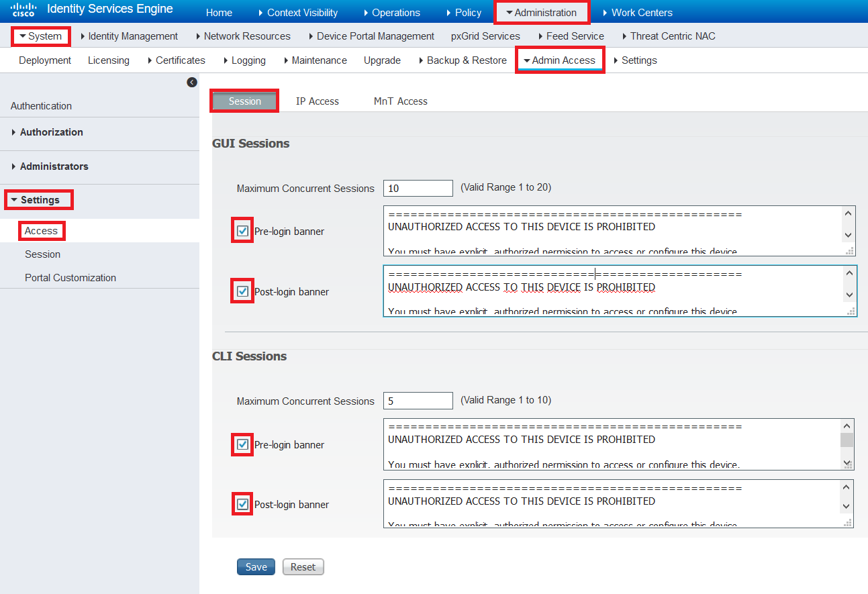Expand Maintenance menu
Viewport: 868px width, 594px height.
coord(316,60)
